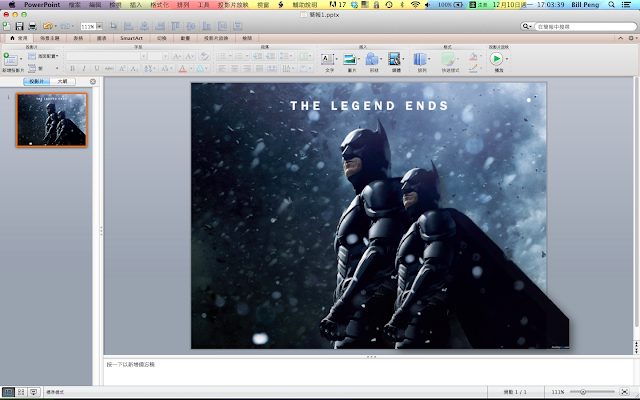Click the italic I button
Image resolution: width=640 pixels, height=400 pixels.
click(x=84, y=69)
